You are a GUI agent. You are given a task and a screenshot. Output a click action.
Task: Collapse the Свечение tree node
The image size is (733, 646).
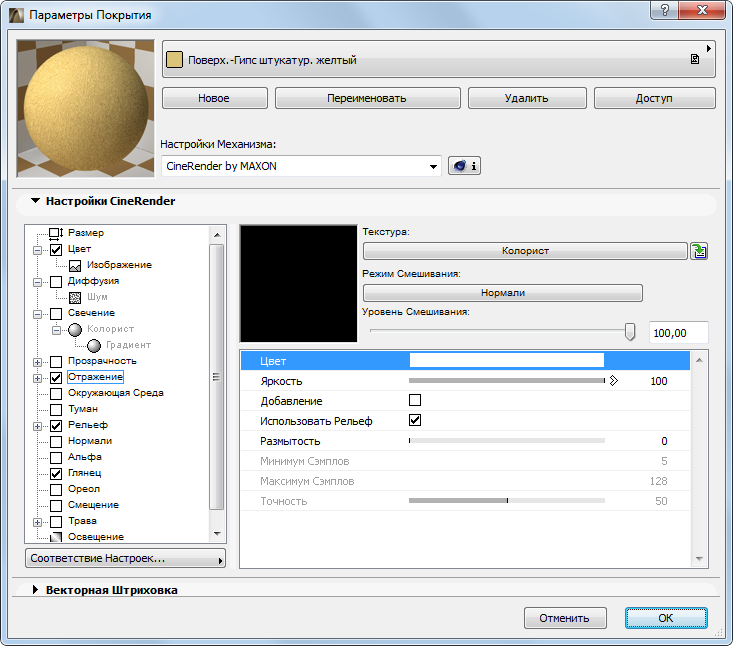(x=37, y=314)
